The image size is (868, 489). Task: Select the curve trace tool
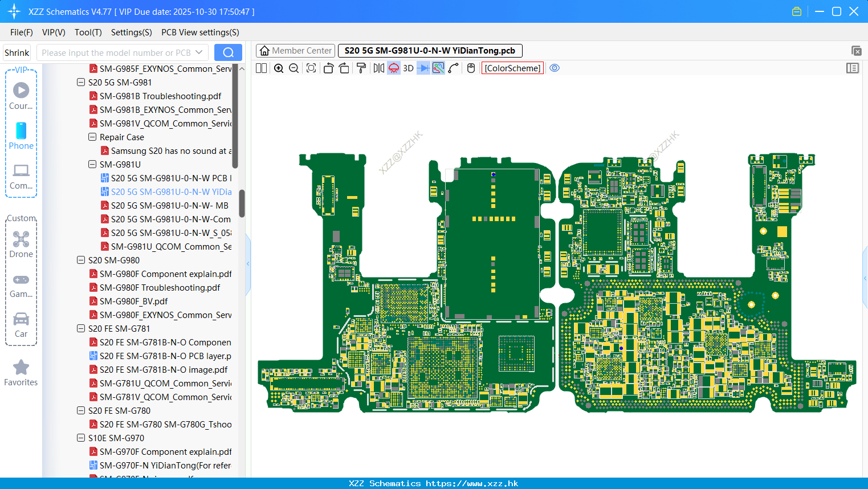(454, 68)
